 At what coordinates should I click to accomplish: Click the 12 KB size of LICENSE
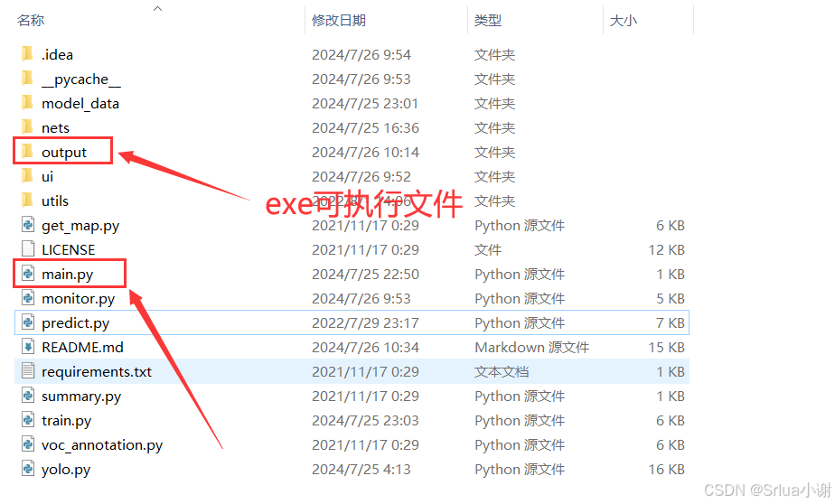coord(666,249)
